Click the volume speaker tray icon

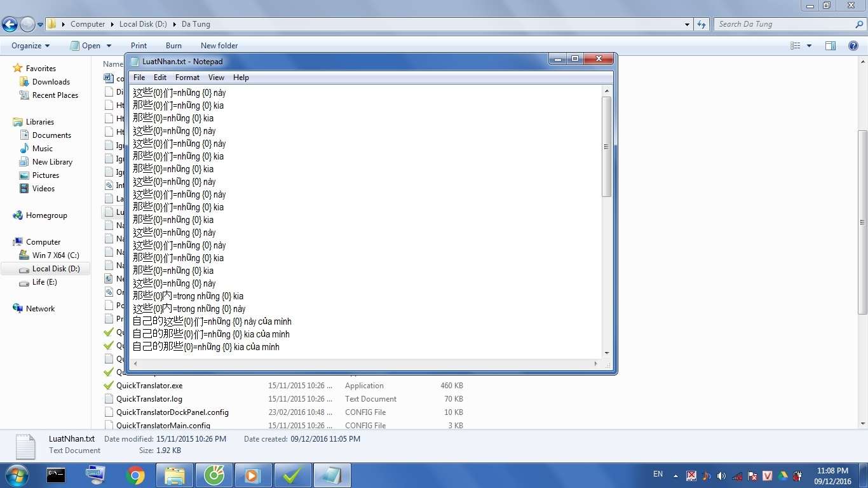(x=721, y=475)
